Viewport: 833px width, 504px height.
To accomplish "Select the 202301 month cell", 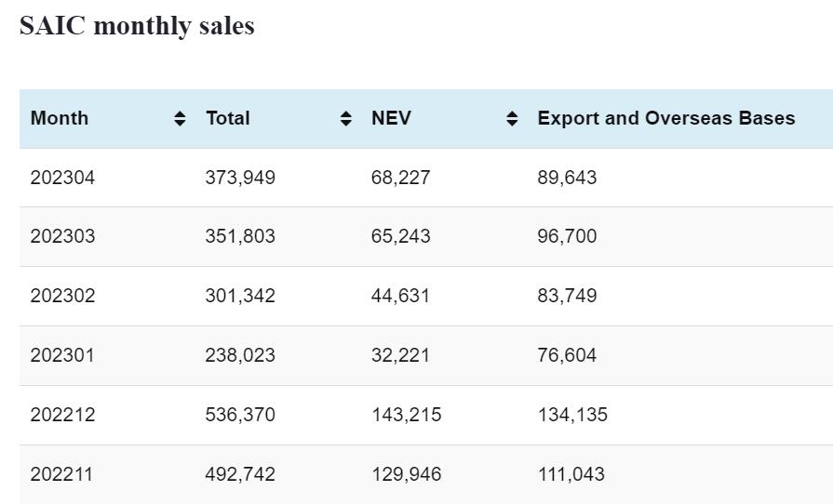I will [62, 355].
